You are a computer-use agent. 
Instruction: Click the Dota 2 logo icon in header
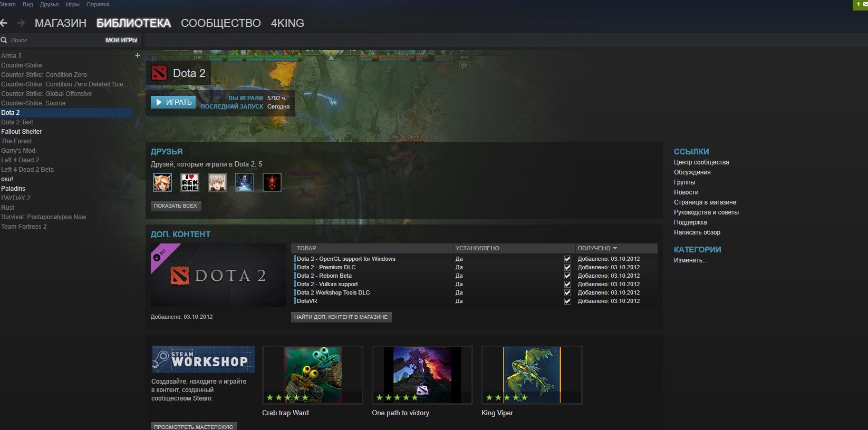pos(159,73)
